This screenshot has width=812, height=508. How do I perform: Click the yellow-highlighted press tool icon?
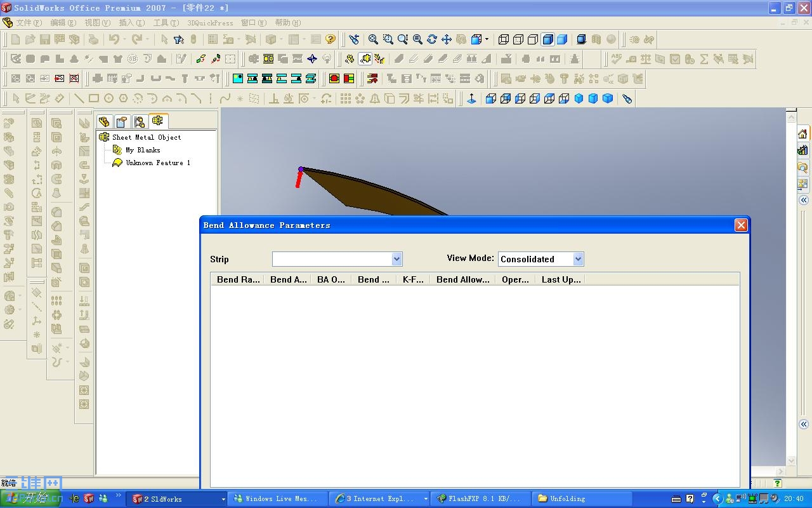point(269,59)
